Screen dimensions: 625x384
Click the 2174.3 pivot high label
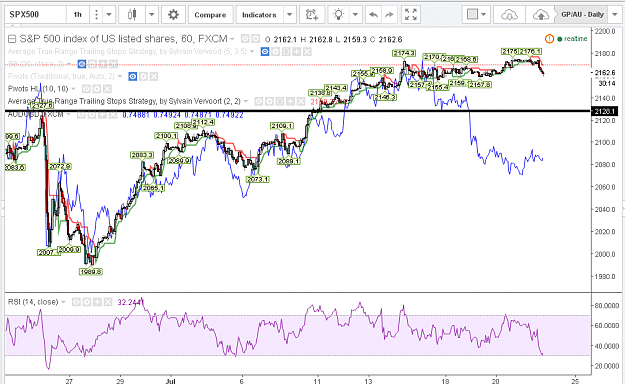[x=404, y=53]
